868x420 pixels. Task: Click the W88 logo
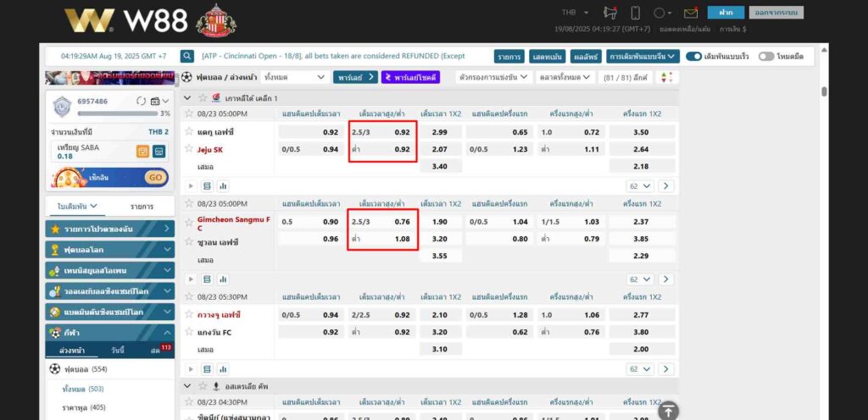point(126,21)
